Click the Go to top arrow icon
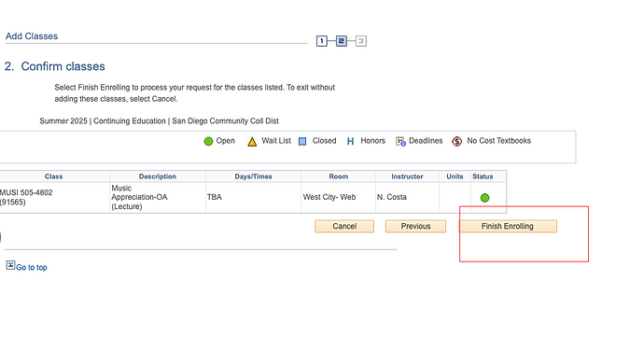The width and height of the screenshot is (644, 337). pyautogui.click(x=10, y=265)
